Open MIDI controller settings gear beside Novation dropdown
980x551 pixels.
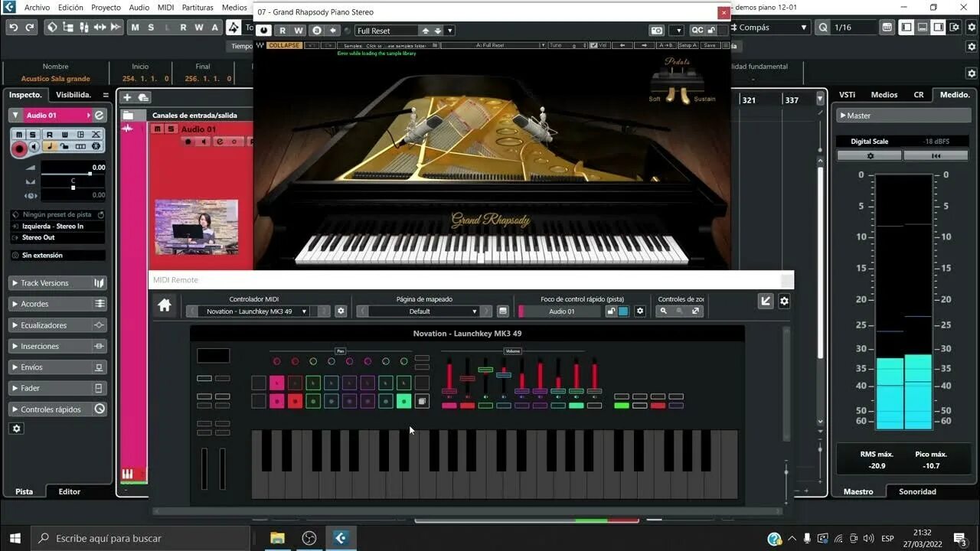tap(341, 311)
